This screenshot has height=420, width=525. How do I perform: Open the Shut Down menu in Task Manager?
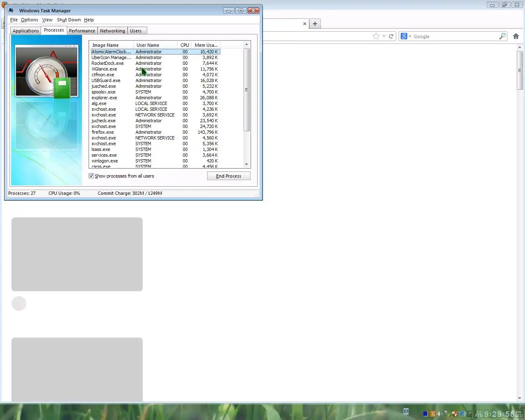tap(69, 20)
